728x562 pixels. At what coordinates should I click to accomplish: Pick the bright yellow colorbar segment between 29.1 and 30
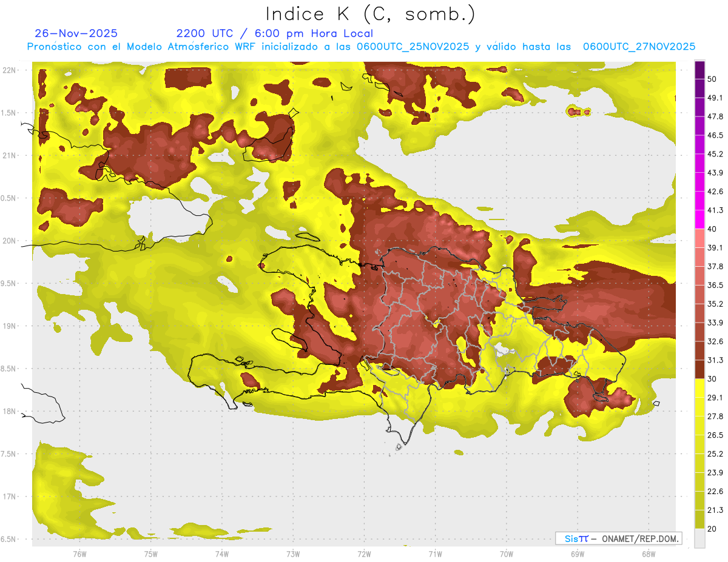[x=699, y=388]
